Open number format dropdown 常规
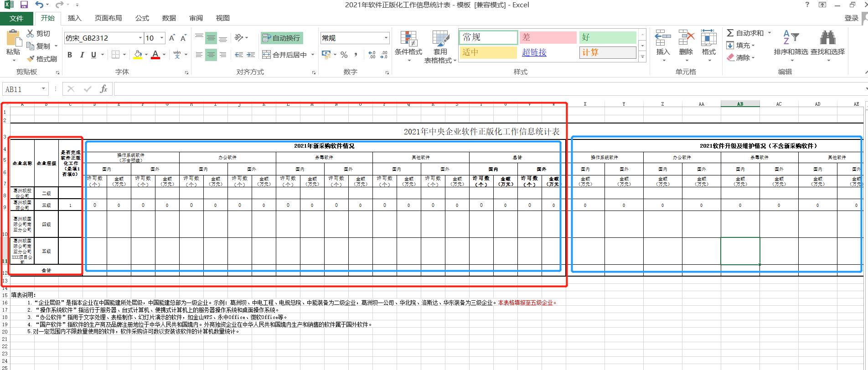This screenshot has width=868, height=370. click(386, 38)
